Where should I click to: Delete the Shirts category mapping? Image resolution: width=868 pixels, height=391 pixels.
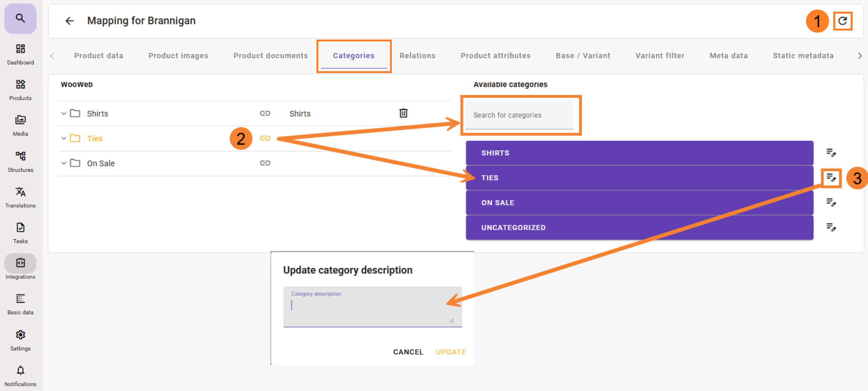403,113
